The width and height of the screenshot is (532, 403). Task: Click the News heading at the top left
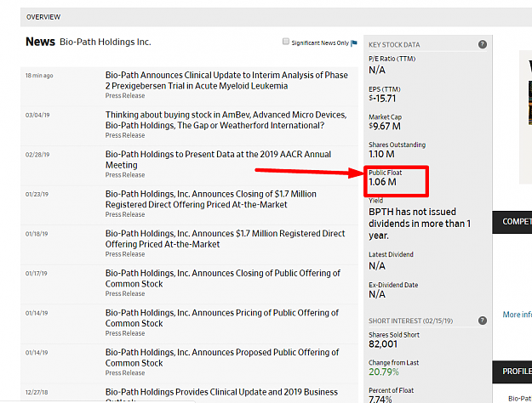[40, 42]
